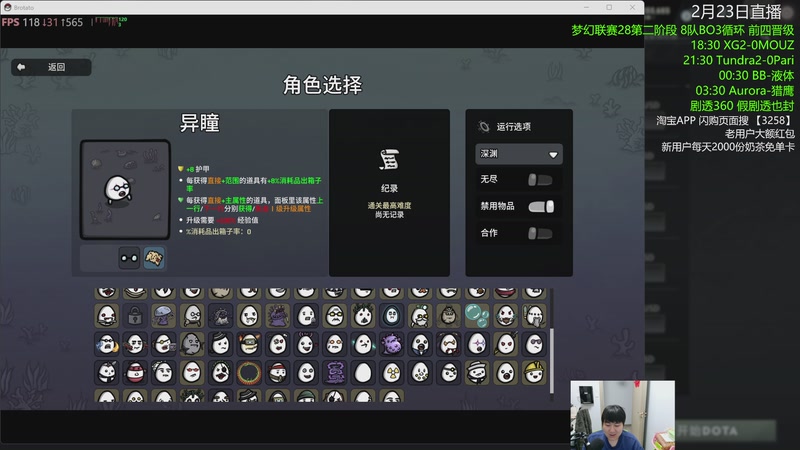Click the FPS counter readout
The width and height of the screenshot is (800, 450).
[42, 22]
